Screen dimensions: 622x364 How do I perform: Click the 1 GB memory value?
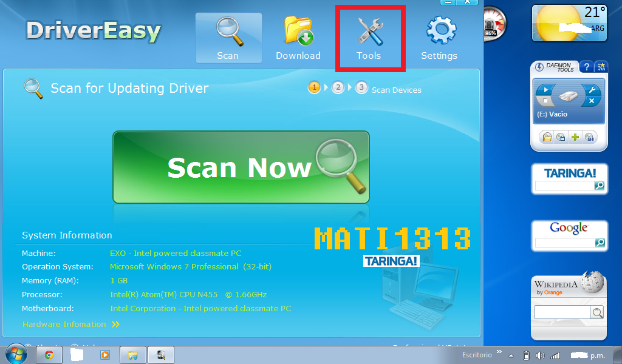118,281
